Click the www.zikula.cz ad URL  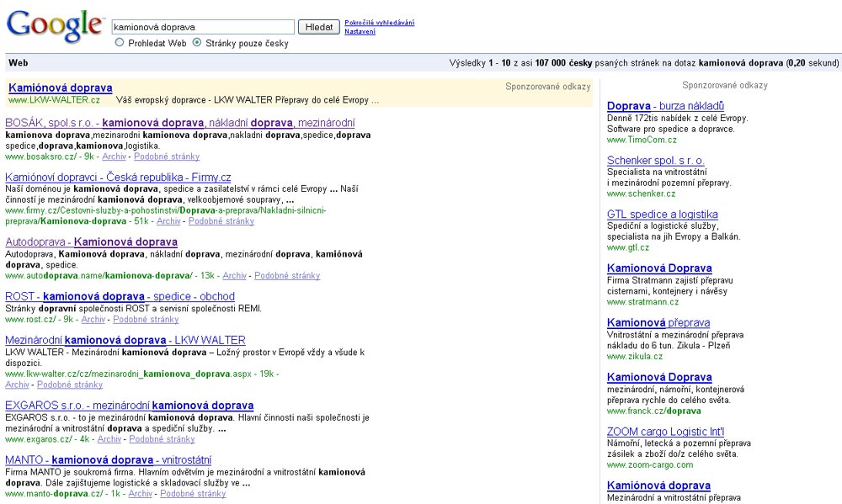coord(635,357)
